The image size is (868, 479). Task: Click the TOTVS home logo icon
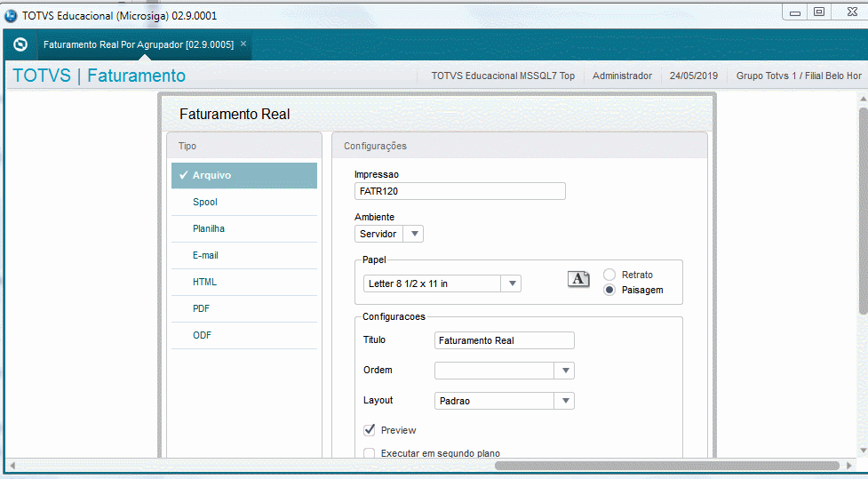[20, 44]
